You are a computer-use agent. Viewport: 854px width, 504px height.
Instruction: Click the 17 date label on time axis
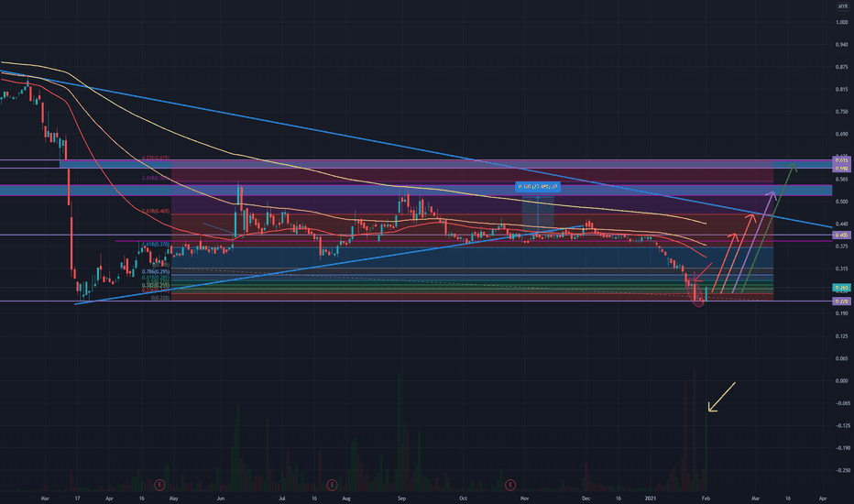77,498
